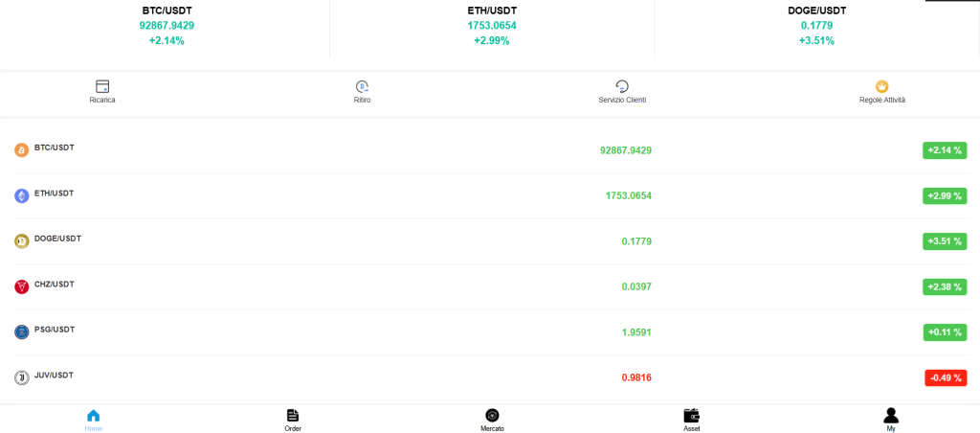
Task: Select the DOGE/USDT list row name
Action: point(58,239)
